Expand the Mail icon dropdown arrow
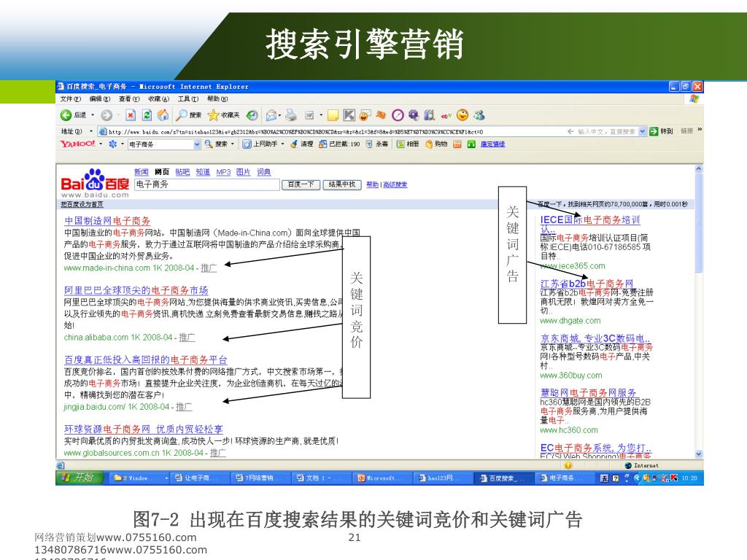This screenshot has height=560, width=747. (x=279, y=114)
